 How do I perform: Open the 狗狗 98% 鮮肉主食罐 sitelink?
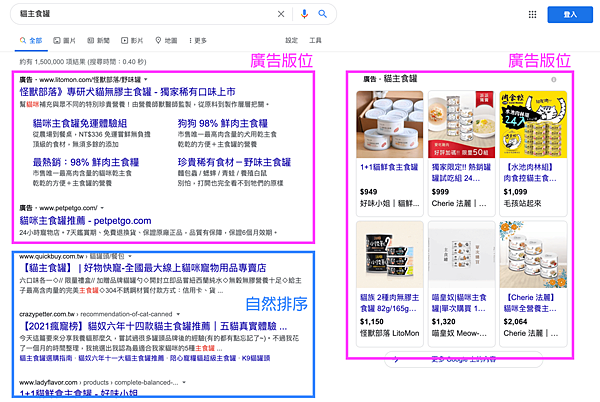point(223,123)
